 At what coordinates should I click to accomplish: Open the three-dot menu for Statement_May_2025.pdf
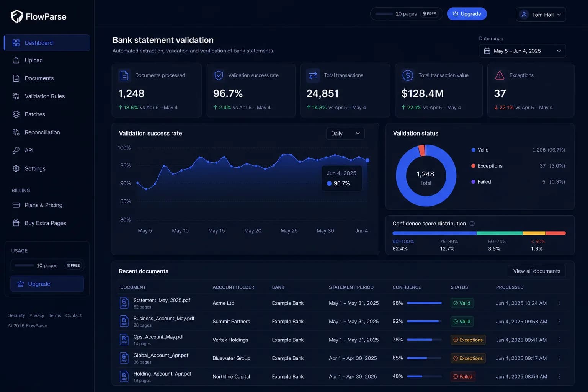[560, 303]
